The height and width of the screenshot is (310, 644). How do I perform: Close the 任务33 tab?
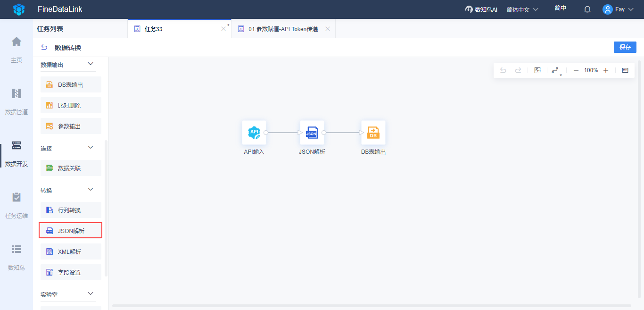[223, 29]
